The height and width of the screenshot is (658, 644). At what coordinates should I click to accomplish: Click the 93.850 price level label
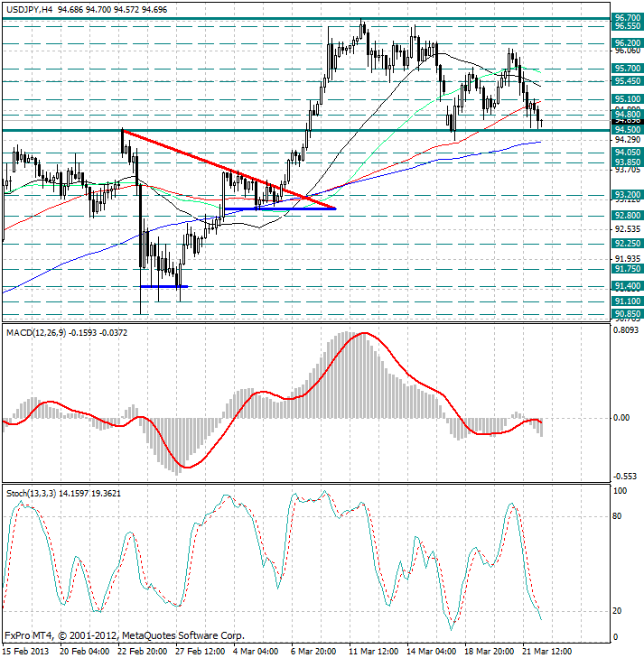tap(627, 162)
